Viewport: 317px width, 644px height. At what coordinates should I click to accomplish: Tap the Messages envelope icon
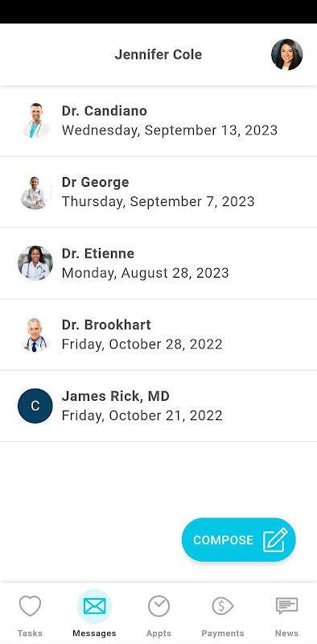coord(94,606)
